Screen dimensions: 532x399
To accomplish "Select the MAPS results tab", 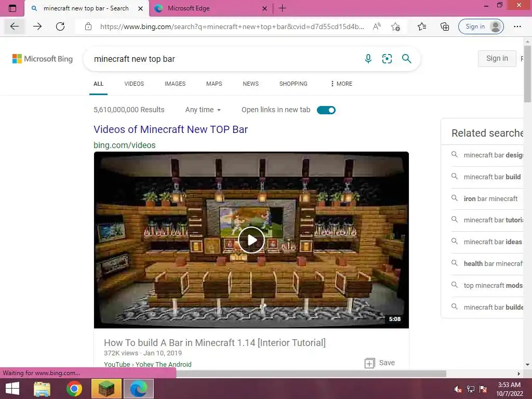I will tap(214, 84).
